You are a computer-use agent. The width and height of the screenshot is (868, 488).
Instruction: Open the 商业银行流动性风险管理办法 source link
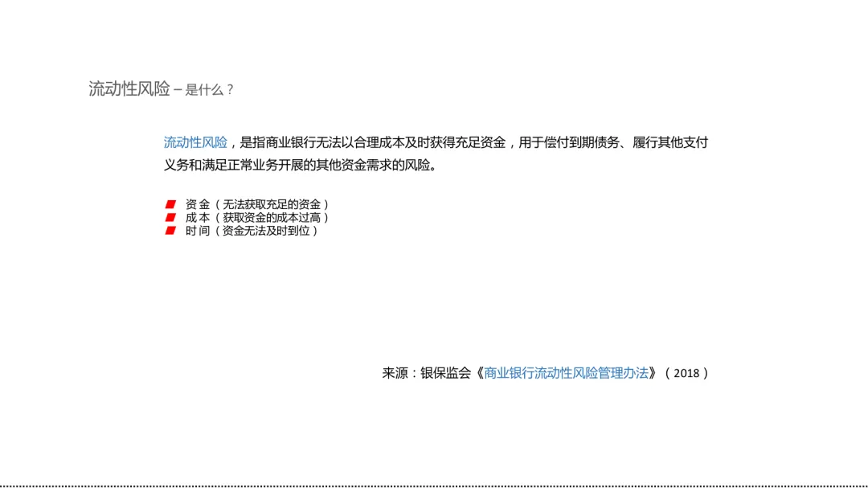(x=566, y=373)
